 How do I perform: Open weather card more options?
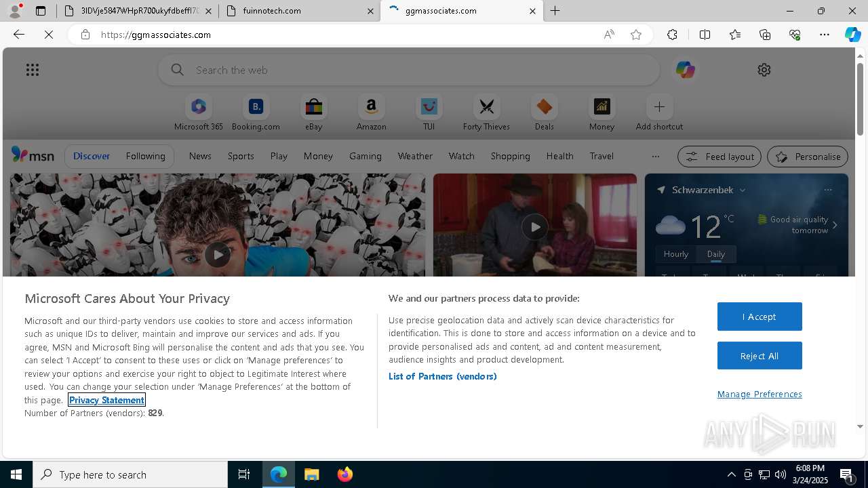point(828,190)
